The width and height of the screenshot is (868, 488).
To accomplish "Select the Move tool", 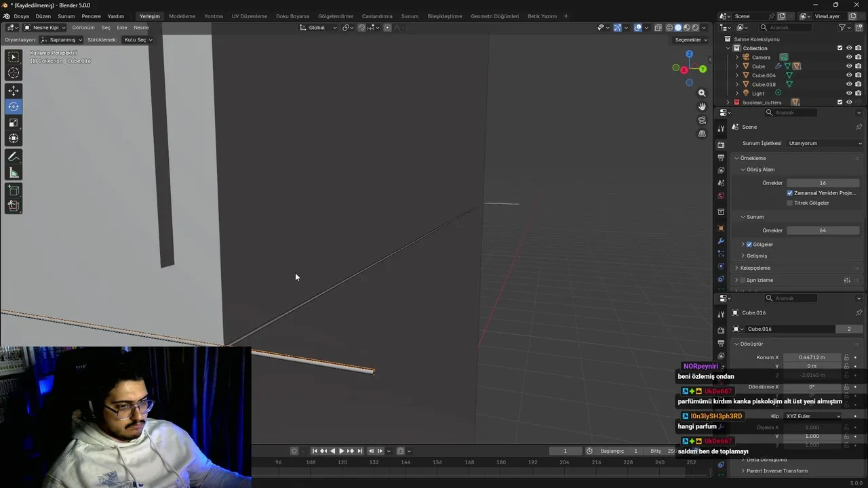I will (14, 91).
